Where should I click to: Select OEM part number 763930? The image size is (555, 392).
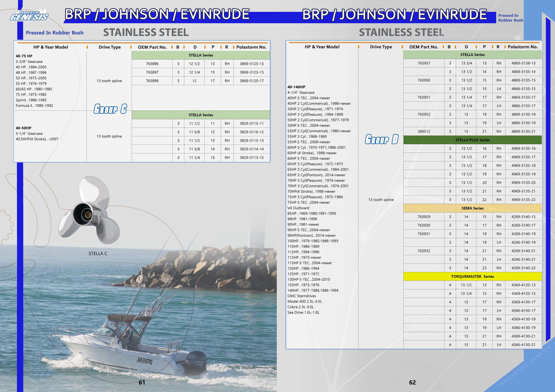pos(424,225)
